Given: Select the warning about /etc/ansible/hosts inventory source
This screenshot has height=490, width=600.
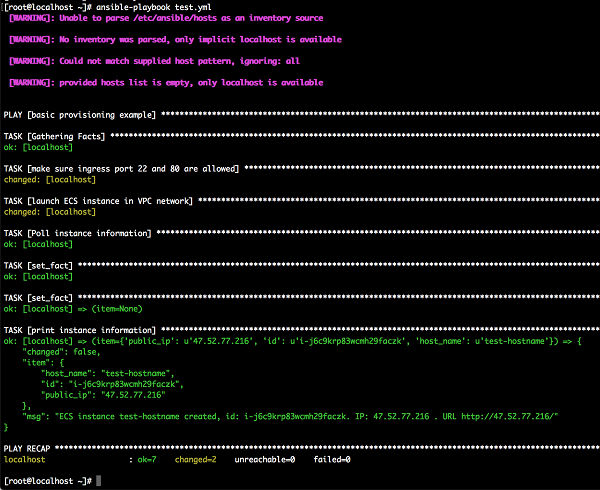Looking at the screenshot, I should click(x=166, y=18).
